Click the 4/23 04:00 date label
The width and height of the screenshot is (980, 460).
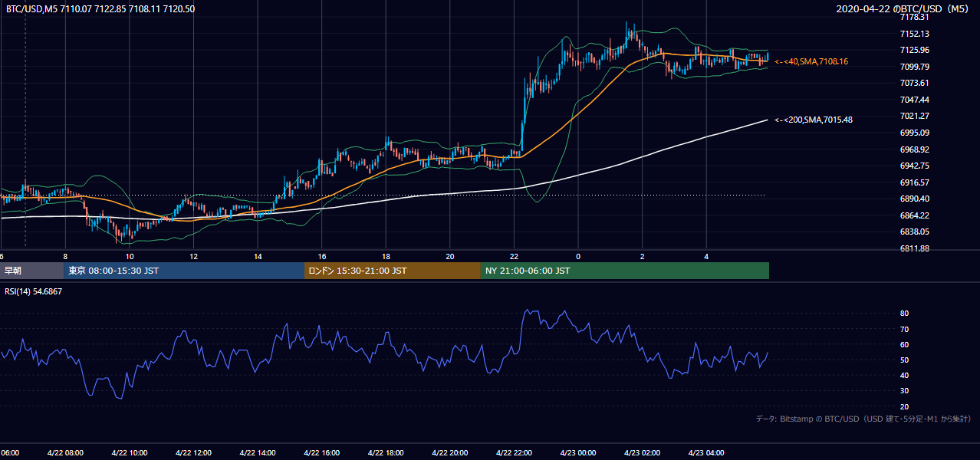(705, 453)
